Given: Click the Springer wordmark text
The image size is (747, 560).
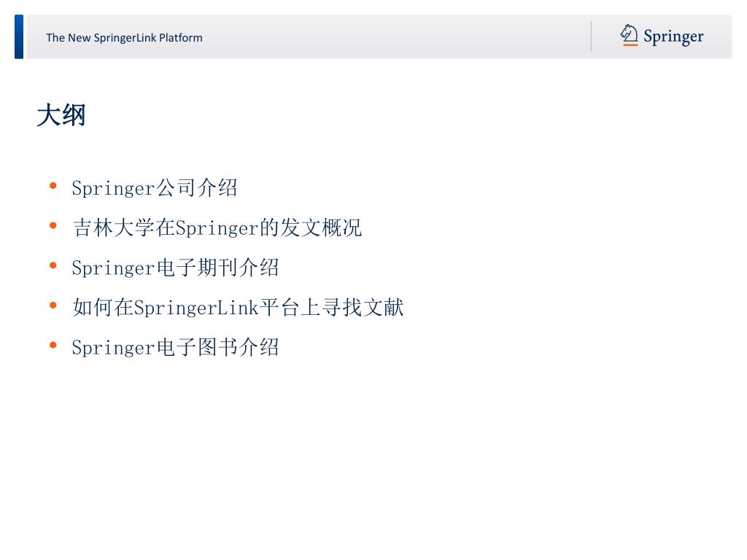Looking at the screenshot, I should point(673,36).
